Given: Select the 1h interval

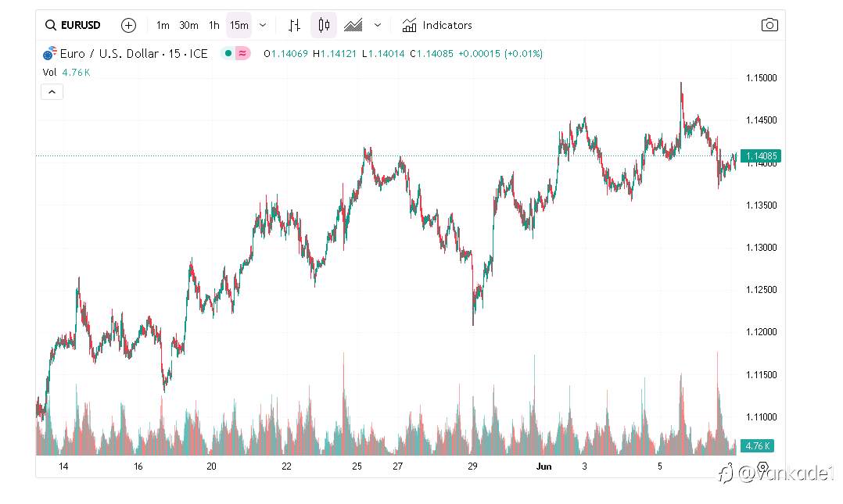Looking at the screenshot, I should click(x=214, y=25).
